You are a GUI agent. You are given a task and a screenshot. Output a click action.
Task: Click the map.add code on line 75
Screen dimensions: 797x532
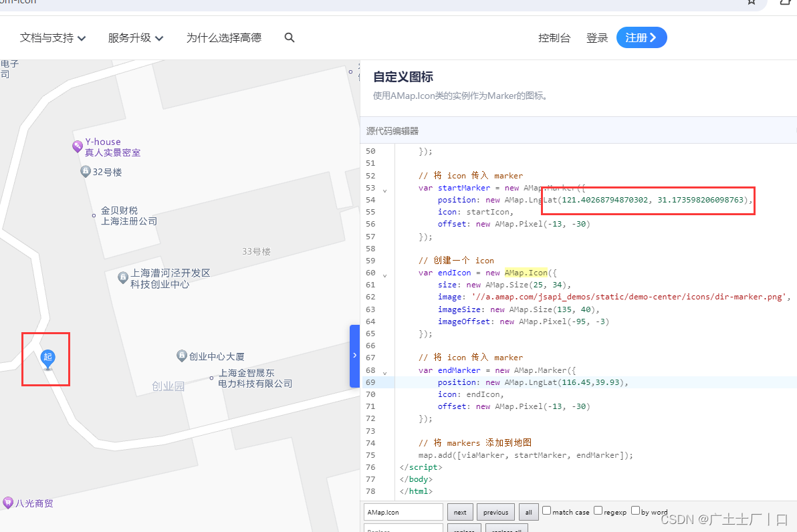(x=526, y=455)
